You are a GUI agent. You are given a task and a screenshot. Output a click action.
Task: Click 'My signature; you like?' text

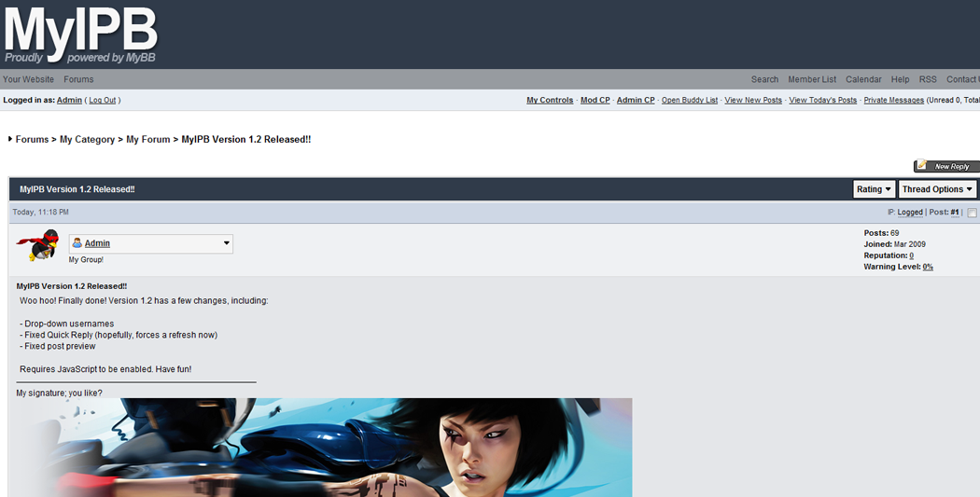coord(60,393)
